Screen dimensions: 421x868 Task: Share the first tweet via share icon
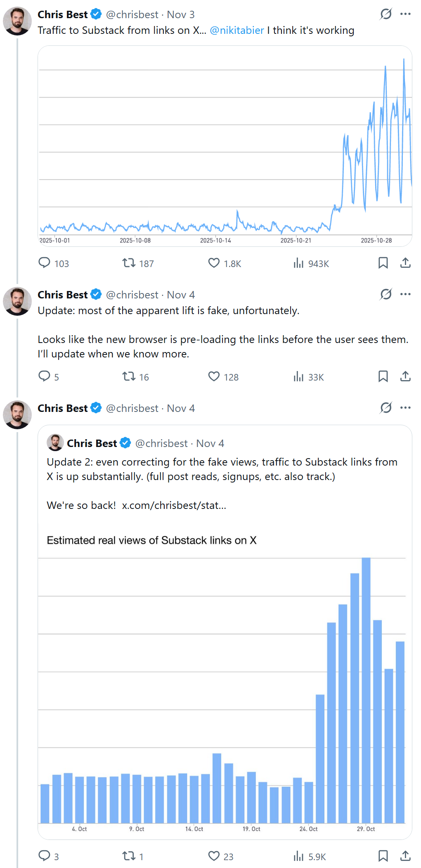tap(405, 263)
